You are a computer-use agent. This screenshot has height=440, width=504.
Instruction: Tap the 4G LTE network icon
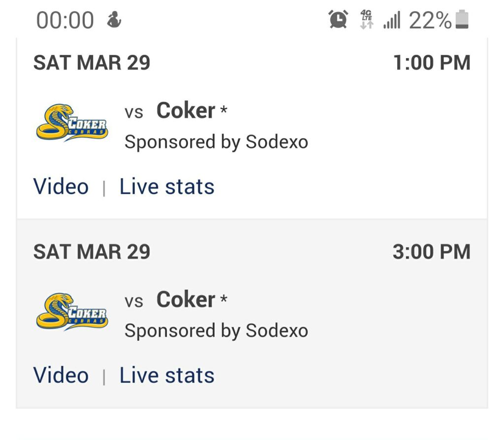click(x=367, y=20)
